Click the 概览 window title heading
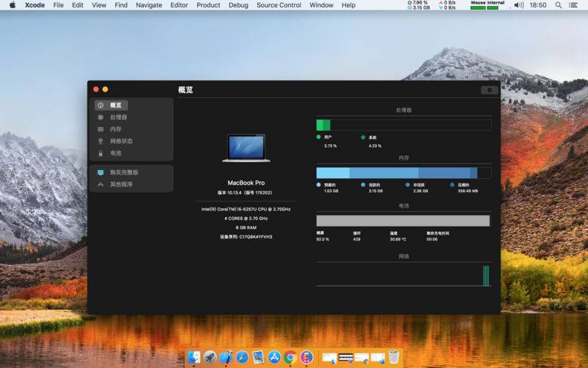The height and width of the screenshot is (368, 588). (x=186, y=90)
